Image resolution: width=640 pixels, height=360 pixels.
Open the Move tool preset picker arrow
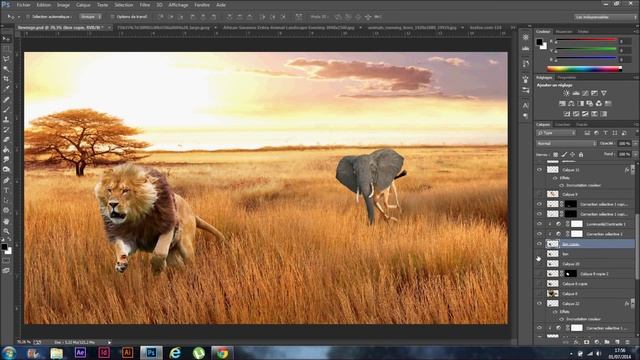pos(18,17)
